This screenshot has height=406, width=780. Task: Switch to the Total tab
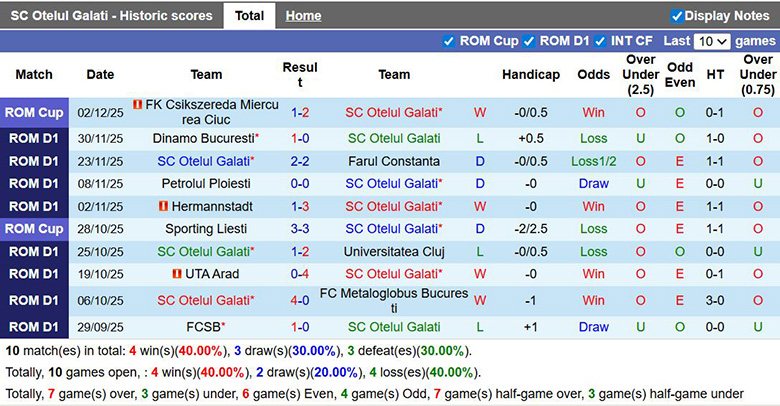click(x=249, y=16)
